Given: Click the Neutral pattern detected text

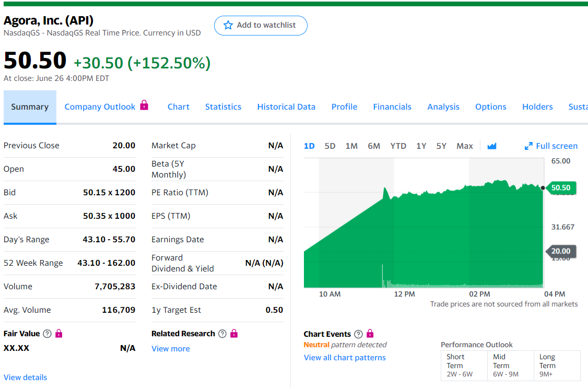Looking at the screenshot, I should tap(345, 345).
